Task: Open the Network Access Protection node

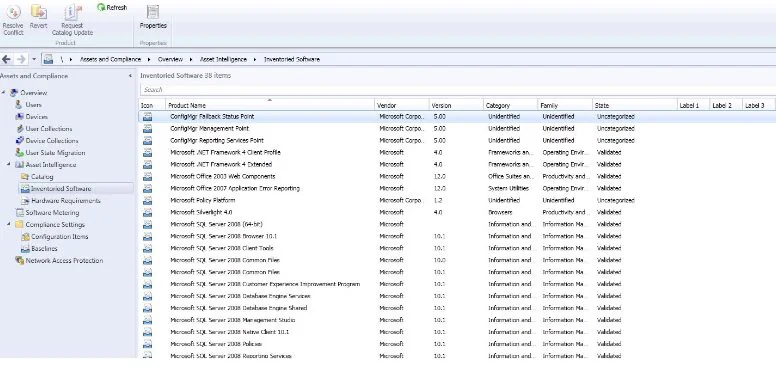Action: point(64,260)
